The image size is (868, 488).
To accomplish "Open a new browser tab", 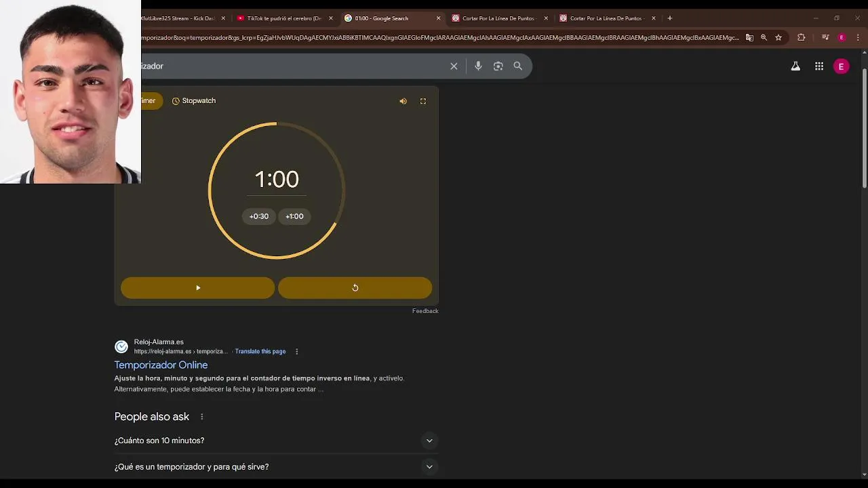I will point(670,18).
